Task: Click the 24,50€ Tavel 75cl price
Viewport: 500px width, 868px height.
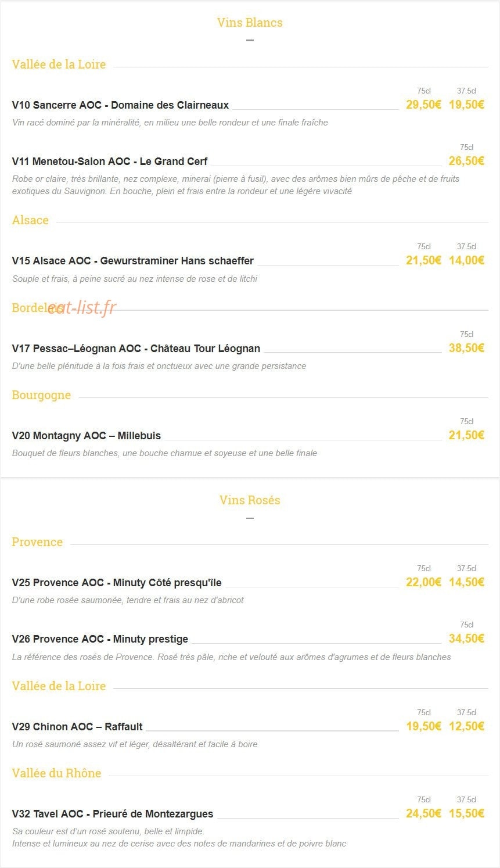Action: pos(423,813)
